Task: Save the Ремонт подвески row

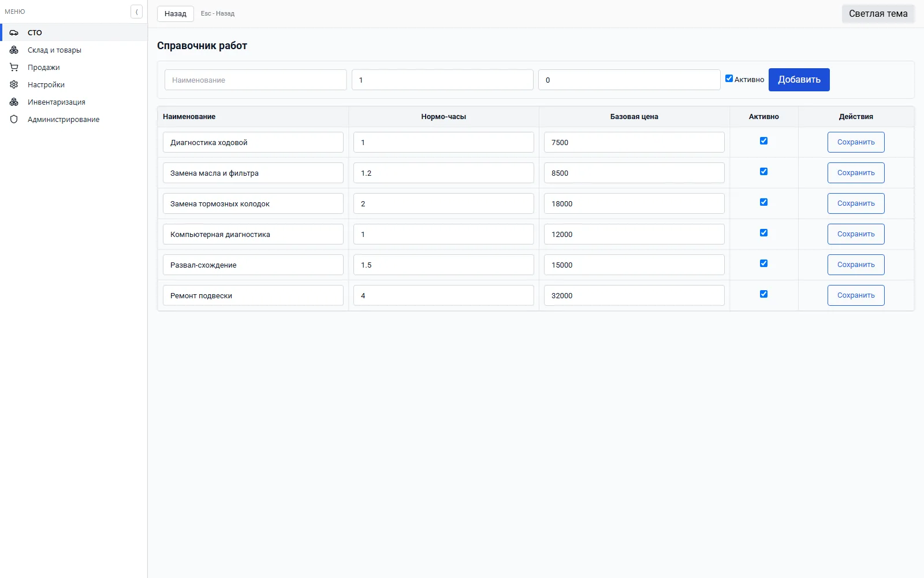Action: (856, 295)
